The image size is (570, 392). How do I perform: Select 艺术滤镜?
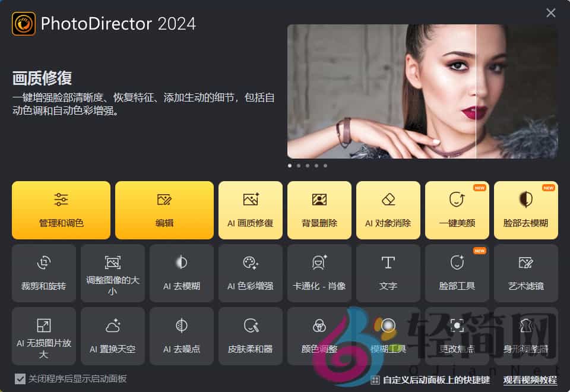[526, 273]
